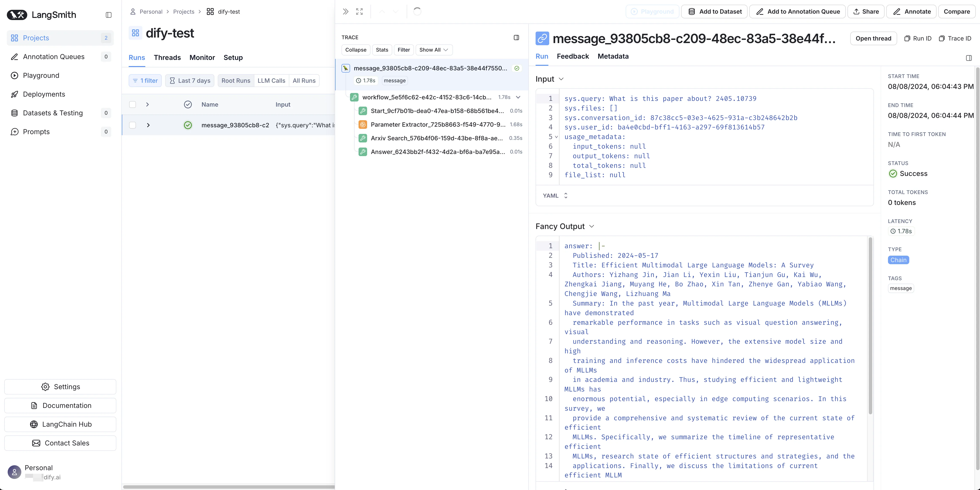Click the Open thread button

pos(873,38)
